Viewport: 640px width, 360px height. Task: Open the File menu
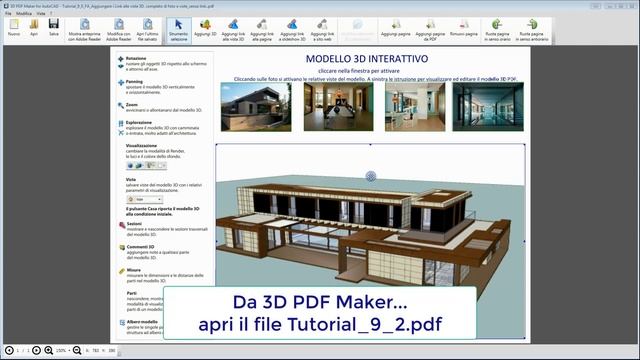pos(8,13)
